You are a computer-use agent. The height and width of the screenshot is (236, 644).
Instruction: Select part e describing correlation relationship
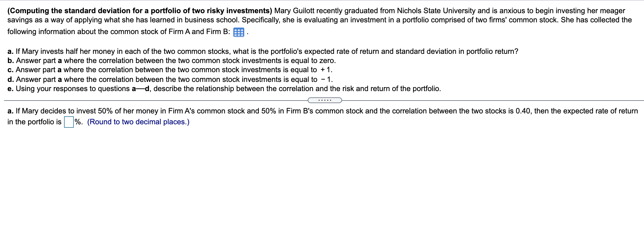tap(223, 88)
